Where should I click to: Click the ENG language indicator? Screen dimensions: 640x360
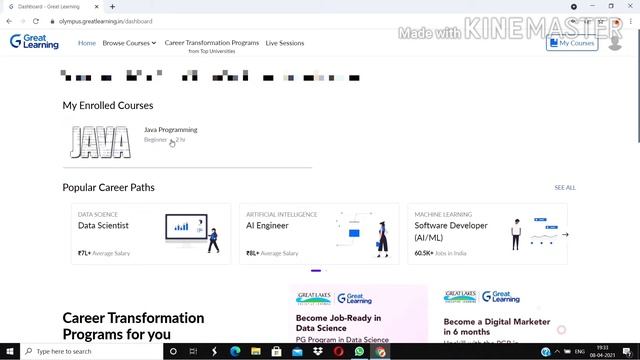tap(580, 351)
